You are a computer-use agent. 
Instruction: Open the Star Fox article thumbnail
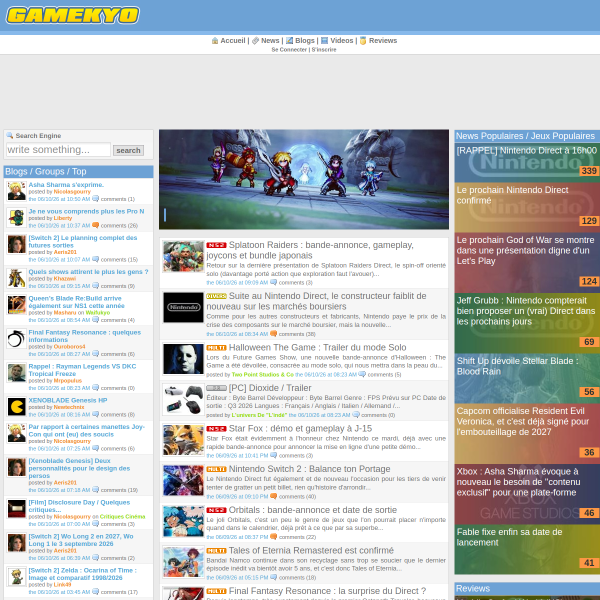click(183, 440)
